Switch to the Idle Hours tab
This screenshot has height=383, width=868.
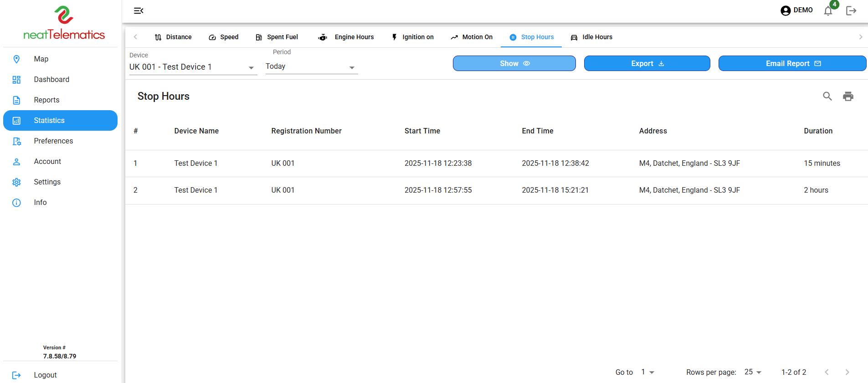tap(591, 37)
